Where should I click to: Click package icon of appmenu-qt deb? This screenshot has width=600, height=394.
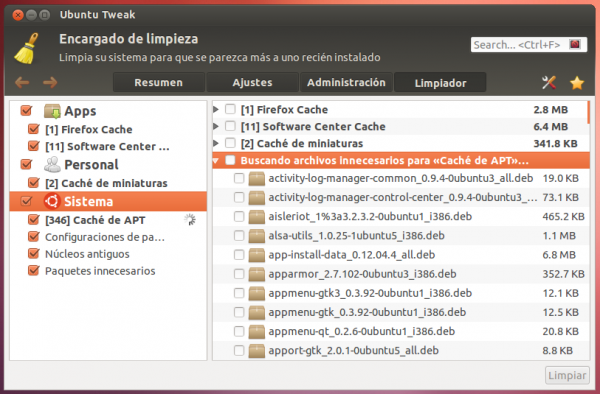pyautogui.click(x=256, y=331)
